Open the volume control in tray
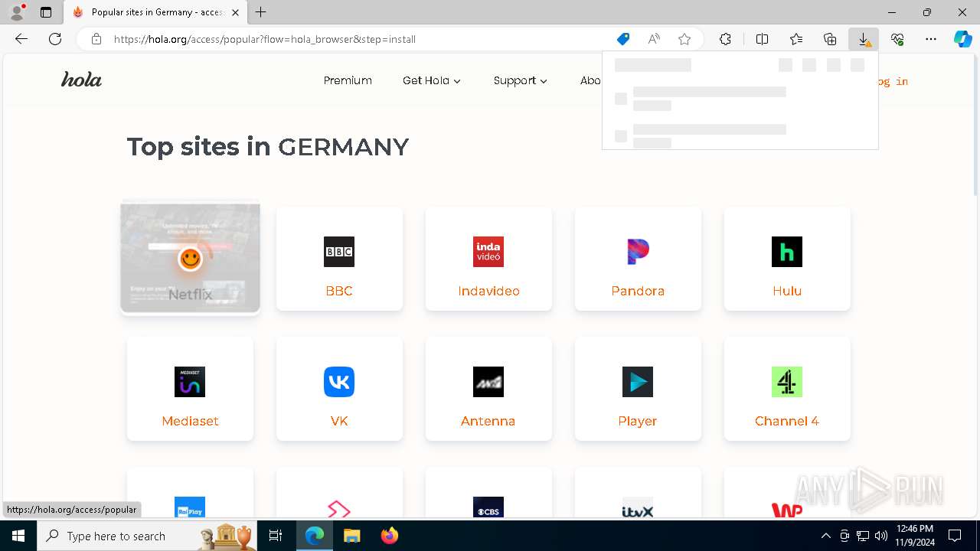This screenshot has width=980, height=551. [x=881, y=536]
